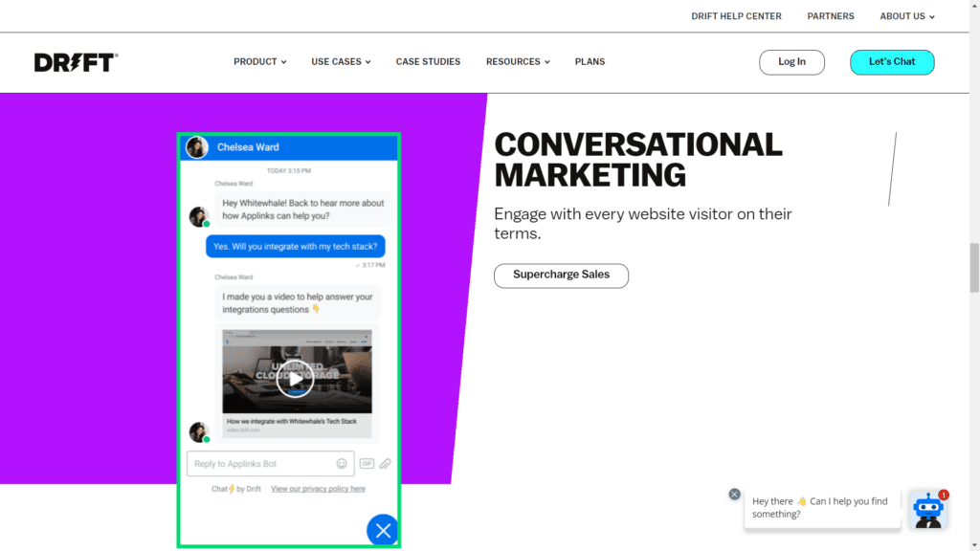Expand the ABOUT US dropdown
This screenshot has height=551, width=980.
tap(904, 15)
